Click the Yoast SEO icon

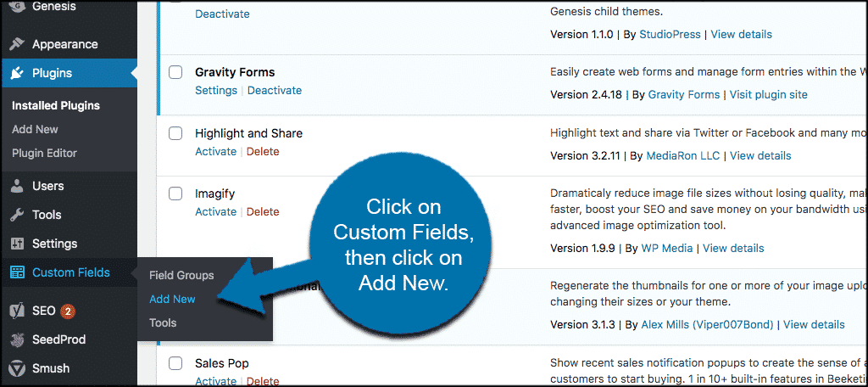tap(18, 311)
